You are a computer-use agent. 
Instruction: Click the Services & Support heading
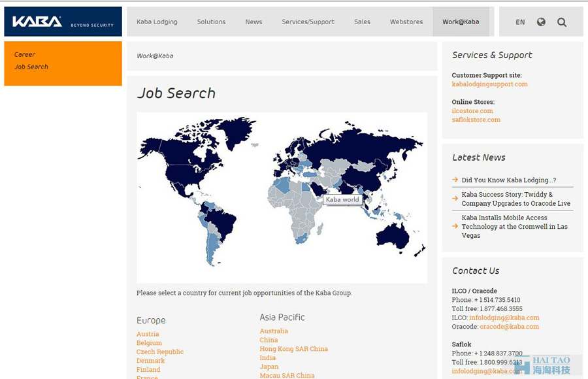tap(492, 55)
